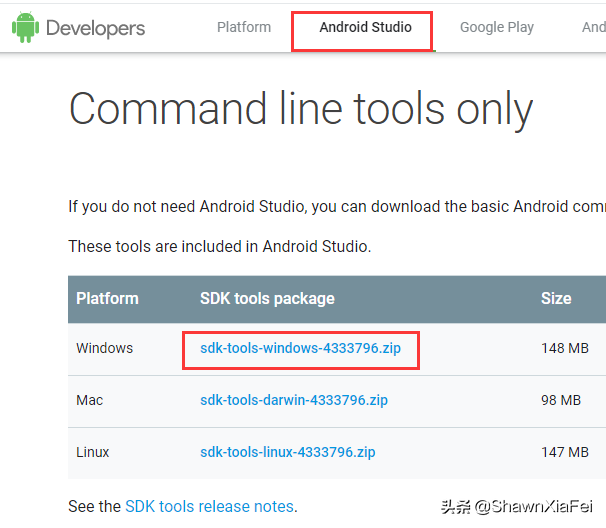Viewport: 606px width, 528px height.
Task: Click the Platform column header
Action: 107,298
